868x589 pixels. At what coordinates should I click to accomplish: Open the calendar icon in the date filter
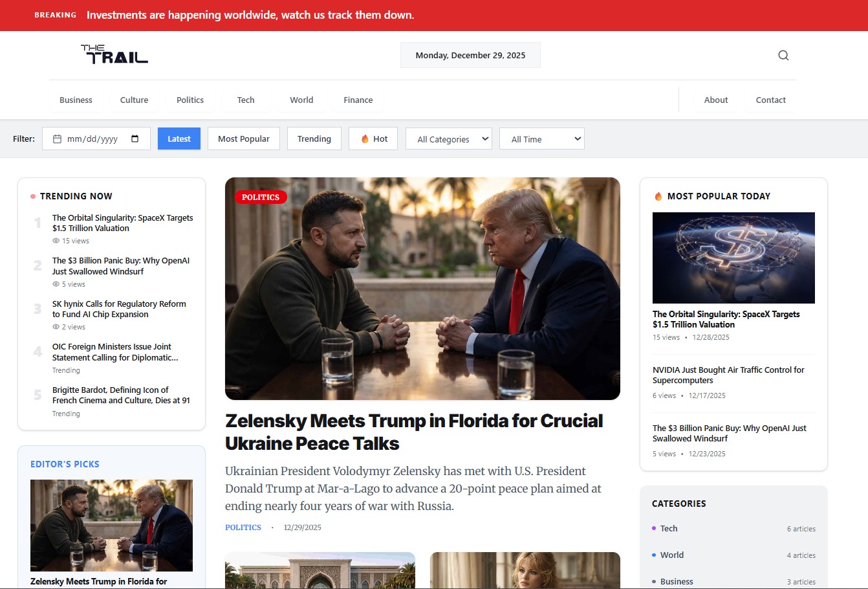point(57,138)
